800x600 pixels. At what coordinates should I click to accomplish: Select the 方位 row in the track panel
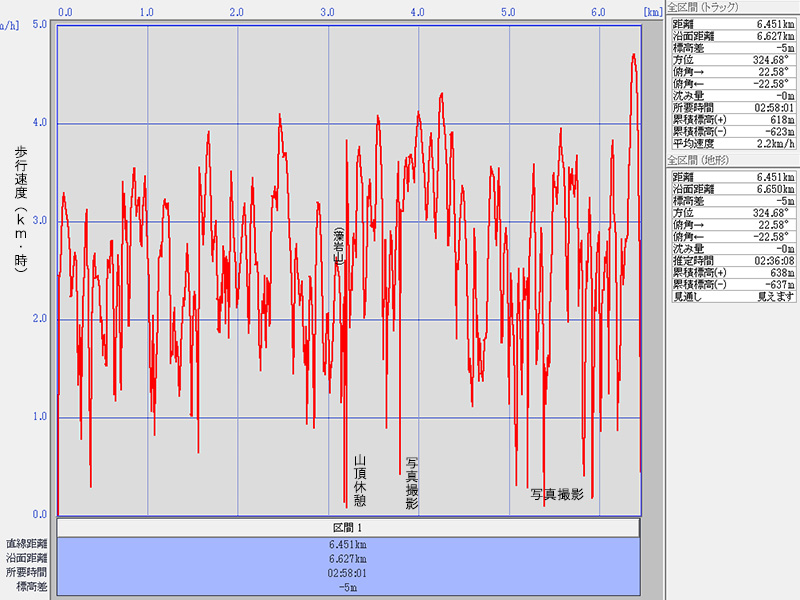pos(732,59)
